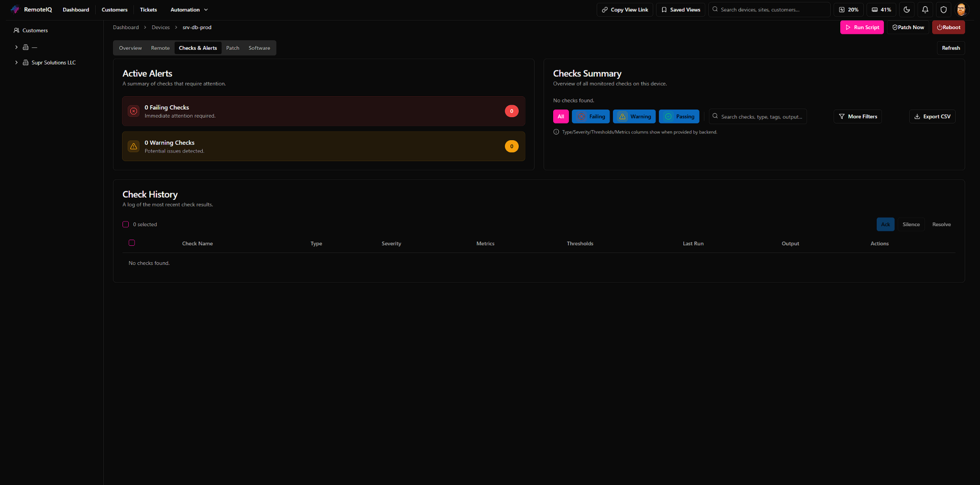
Task: Focus the search checks input field
Action: pos(761,117)
